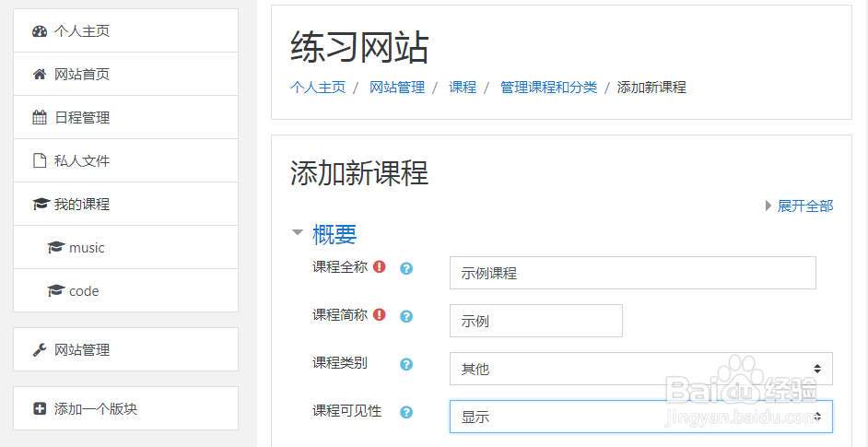Show help for 课程可见性
The height and width of the screenshot is (447, 868).
406,413
